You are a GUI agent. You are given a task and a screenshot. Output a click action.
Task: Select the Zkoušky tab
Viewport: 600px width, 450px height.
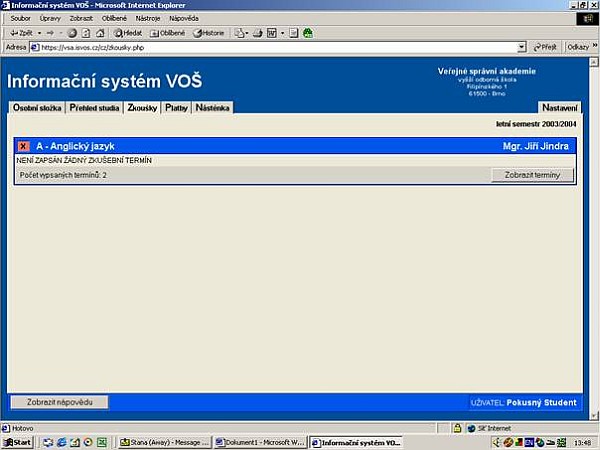click(x=142, y=108)
